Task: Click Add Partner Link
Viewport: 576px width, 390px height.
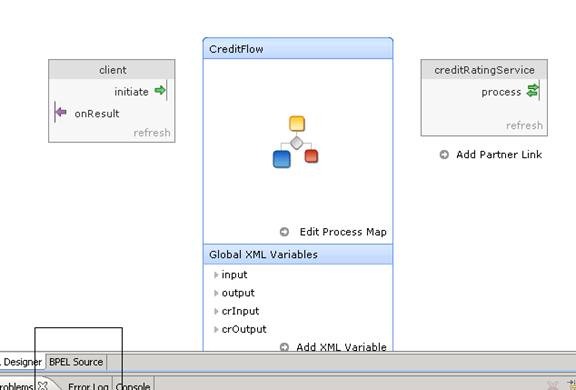Action: 499,155
